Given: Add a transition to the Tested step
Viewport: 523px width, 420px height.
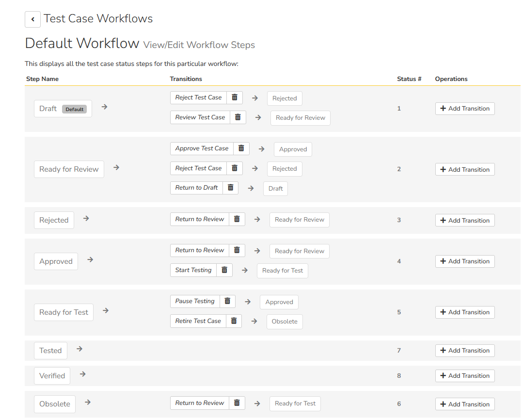Looking at the screenshot, I should coord(464,351).
